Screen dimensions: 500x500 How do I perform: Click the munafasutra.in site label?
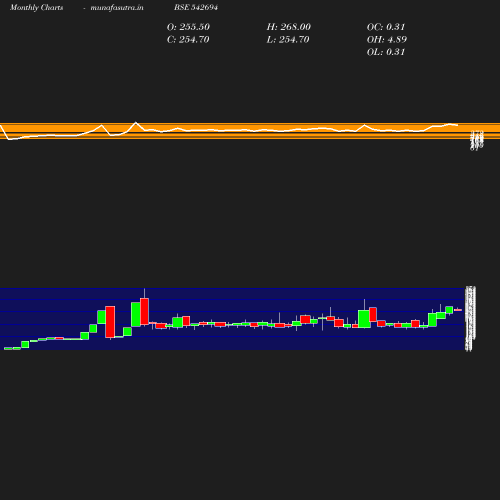(x=117, y=7)
